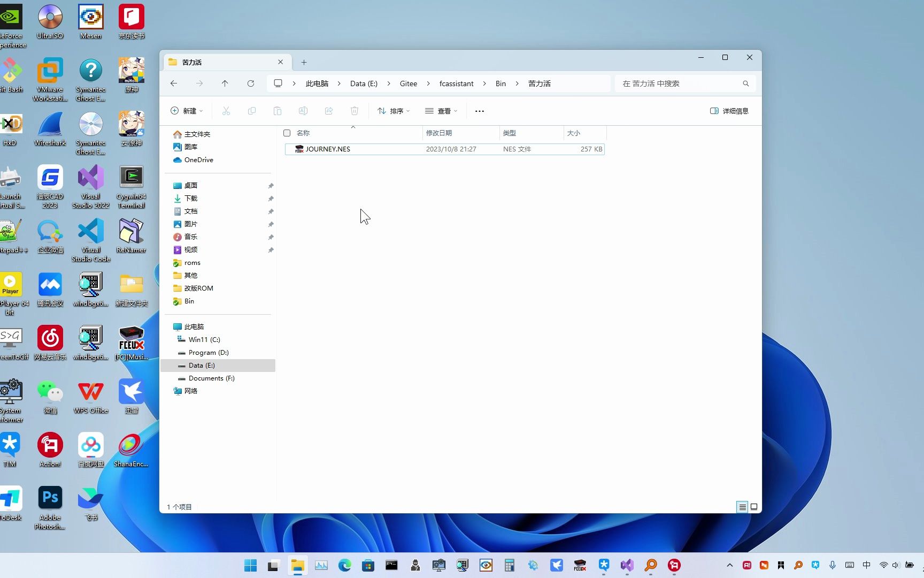
Task: Open UltraISO from the desktop
Action: [x=50, y=22]
